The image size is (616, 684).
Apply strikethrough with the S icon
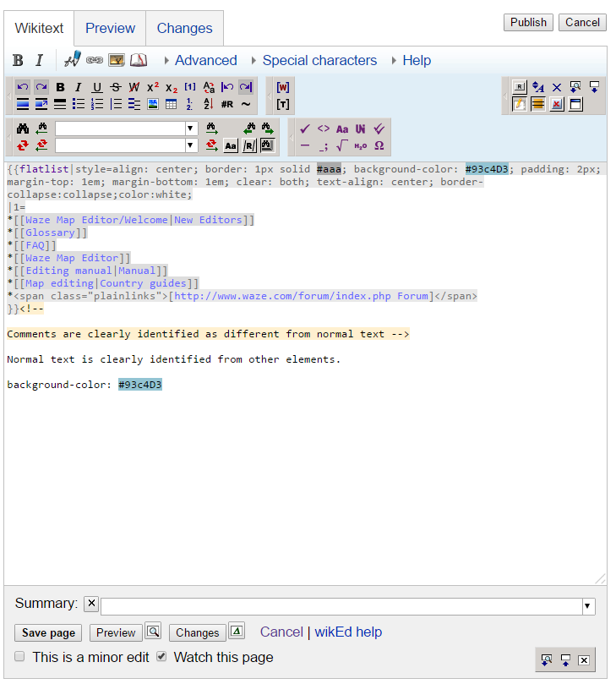click(x=116, y=87)
